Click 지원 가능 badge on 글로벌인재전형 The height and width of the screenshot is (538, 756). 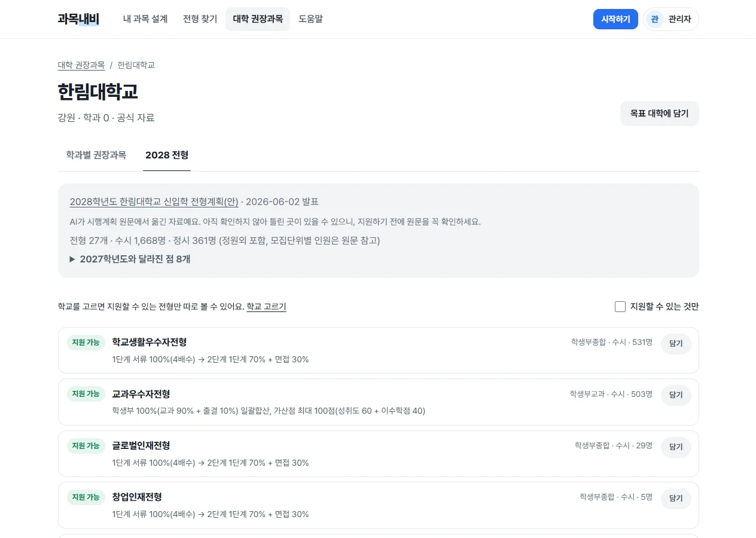click(86, 446)
